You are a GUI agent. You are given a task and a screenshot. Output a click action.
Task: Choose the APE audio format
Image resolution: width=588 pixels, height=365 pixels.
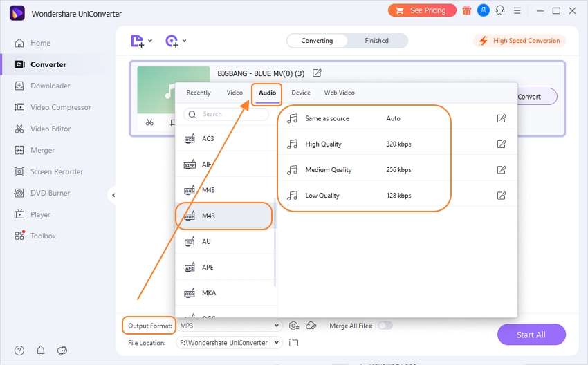click(x=226, y=268)
